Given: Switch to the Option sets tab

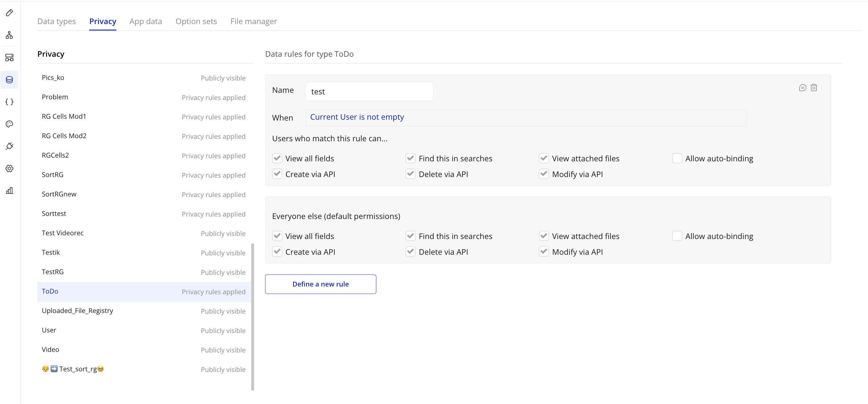Looking at the screenshot, I should 196,21.
